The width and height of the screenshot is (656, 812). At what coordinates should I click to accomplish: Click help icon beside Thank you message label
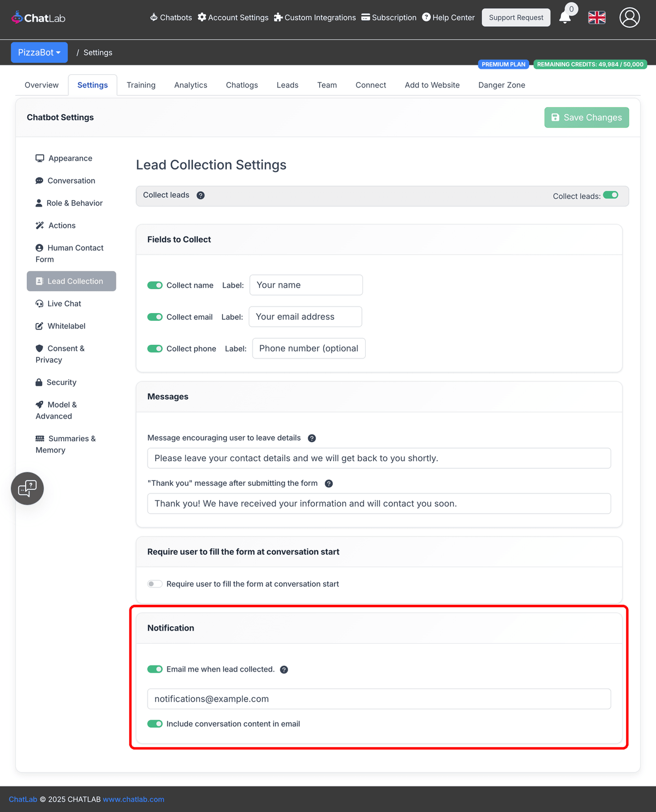[x=329, y=484]
